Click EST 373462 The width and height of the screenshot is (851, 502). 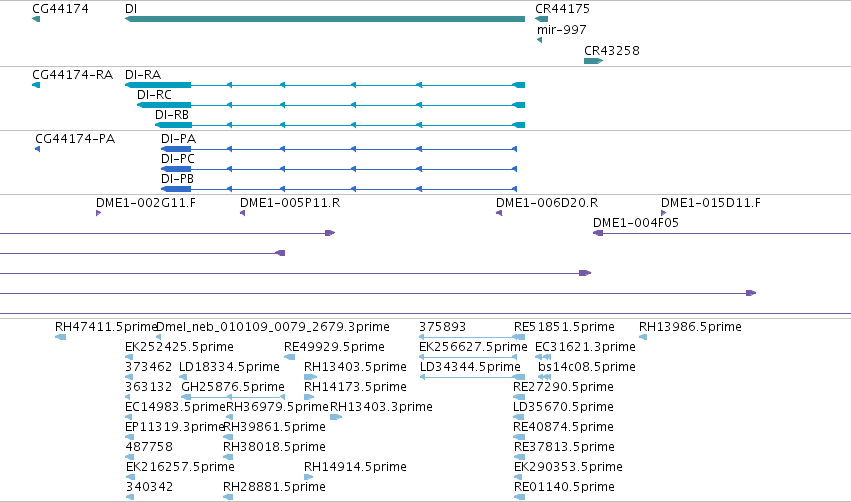148,367
